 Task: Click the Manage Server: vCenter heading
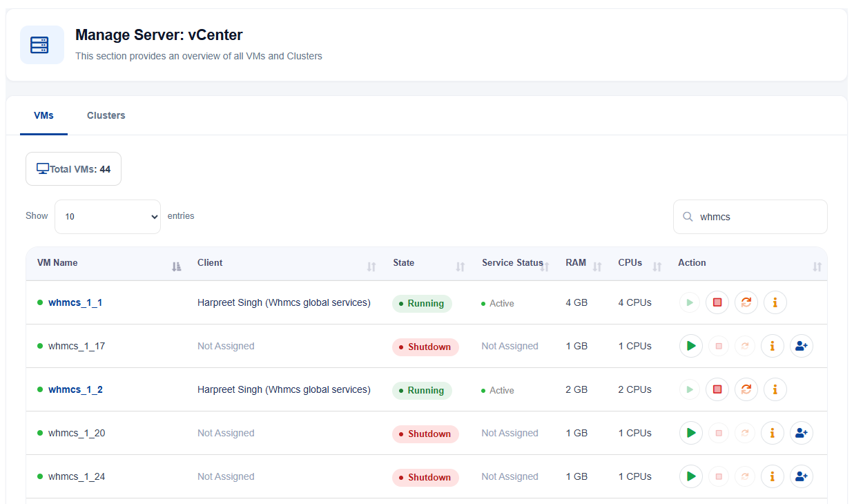pos(159,35)
